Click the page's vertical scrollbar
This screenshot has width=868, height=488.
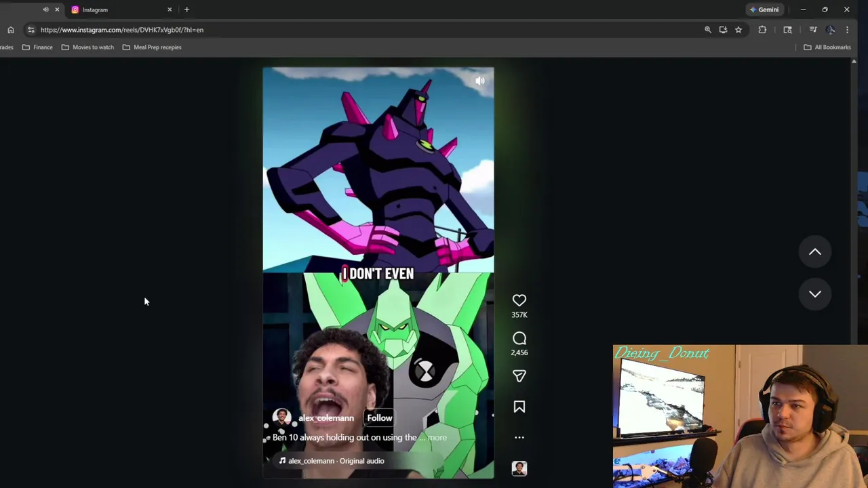click(x=854, y=203)
